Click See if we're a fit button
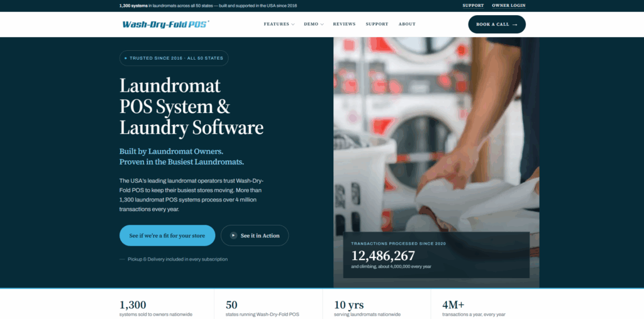The image size is (644, 319). [x=167, y=235]
